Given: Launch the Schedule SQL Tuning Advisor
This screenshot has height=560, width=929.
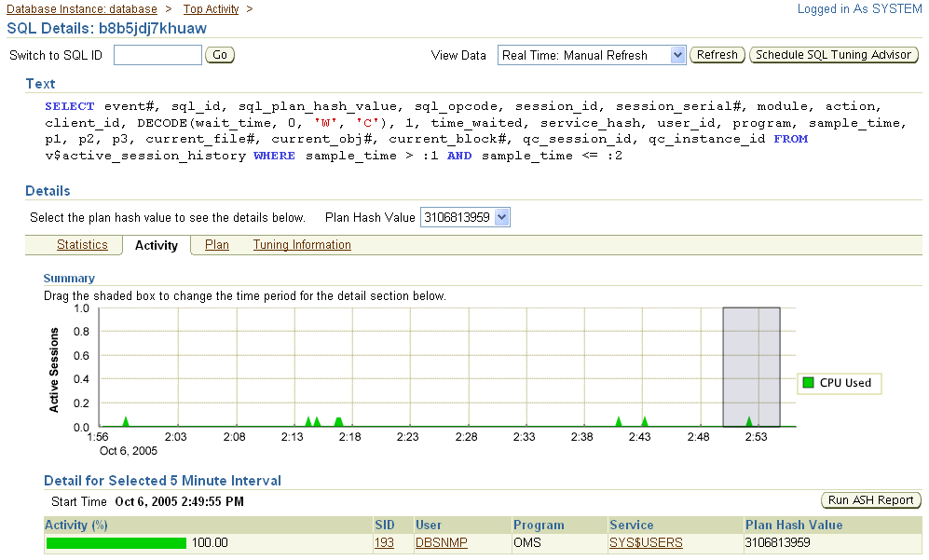Looking at the screenshot, I should click(x=833, y=55).
